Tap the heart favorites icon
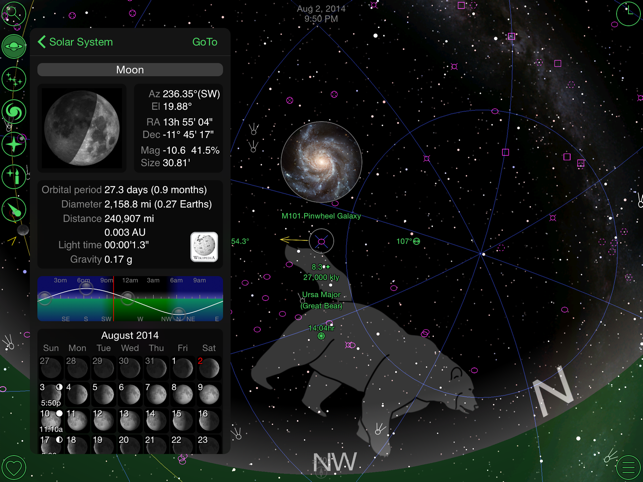643x482 pixels. [14, 468]
